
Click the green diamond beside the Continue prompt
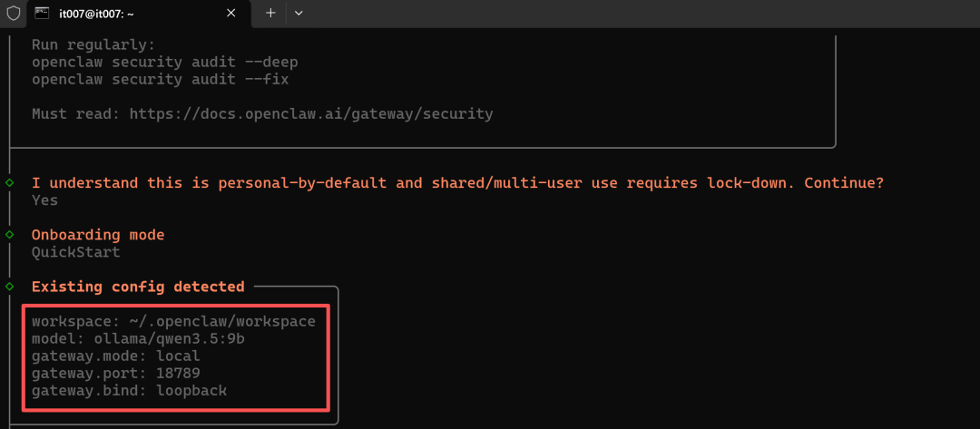pos(9,183)
